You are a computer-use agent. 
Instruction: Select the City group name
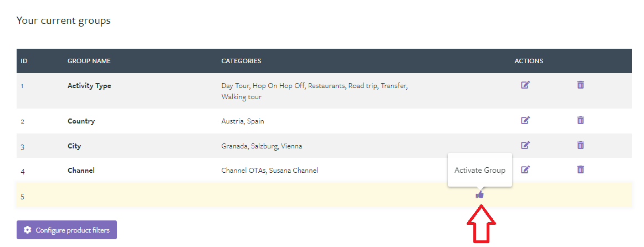coord(74,146)
